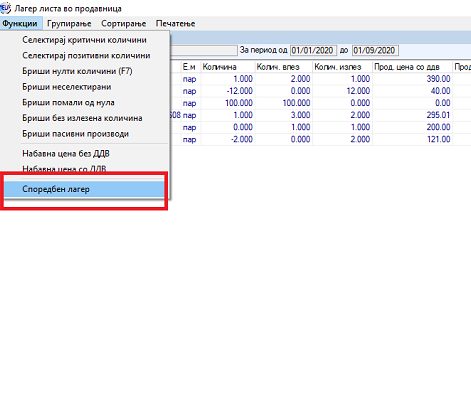
Task: Click the quantity cell -2.000
Action: (x=228, y=139)
